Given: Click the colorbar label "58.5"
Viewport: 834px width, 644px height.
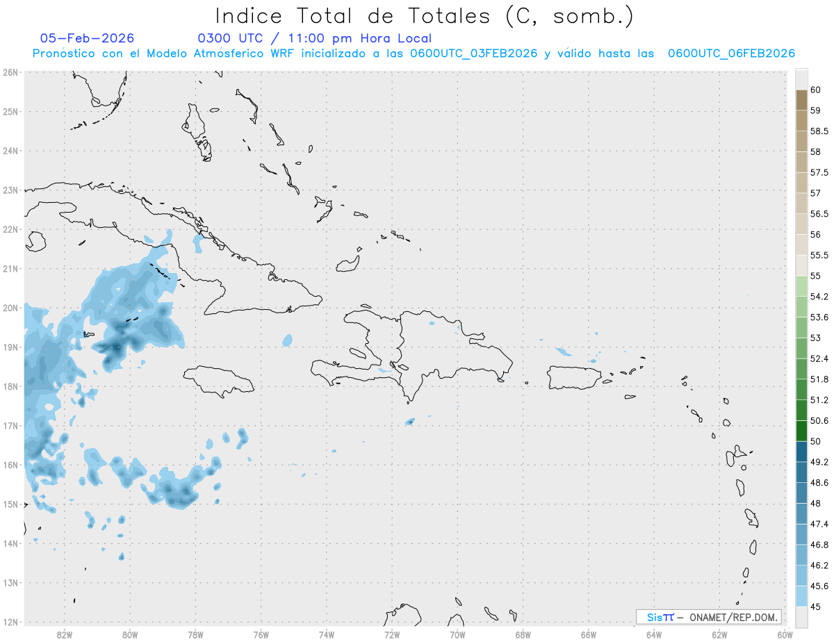Looking at the screenshot, I should 819,131.
